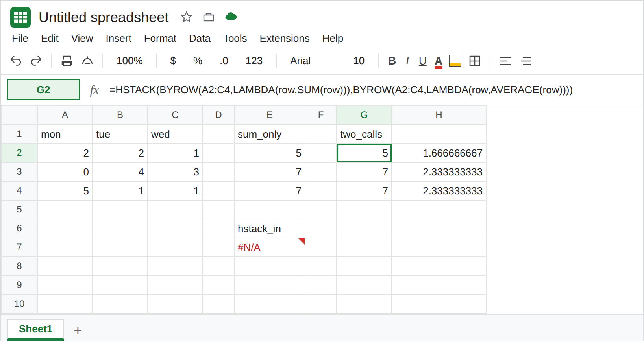Select row 10 header
Viewport: 644px width, 343px height.
19,304
